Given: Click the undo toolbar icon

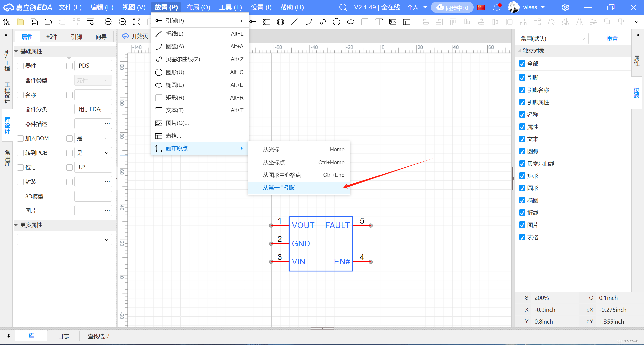Looking at the screenshot, I should (x=48, y=22).
